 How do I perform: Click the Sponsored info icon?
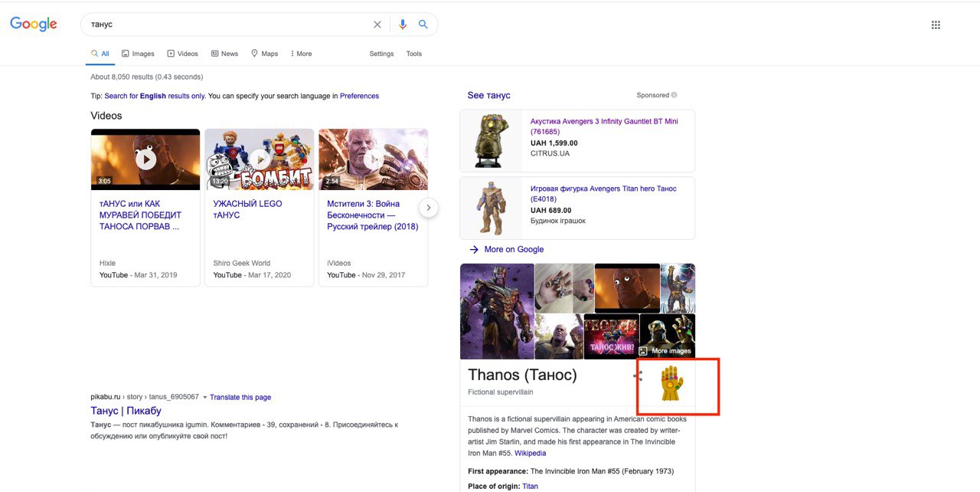pos(675,95)
